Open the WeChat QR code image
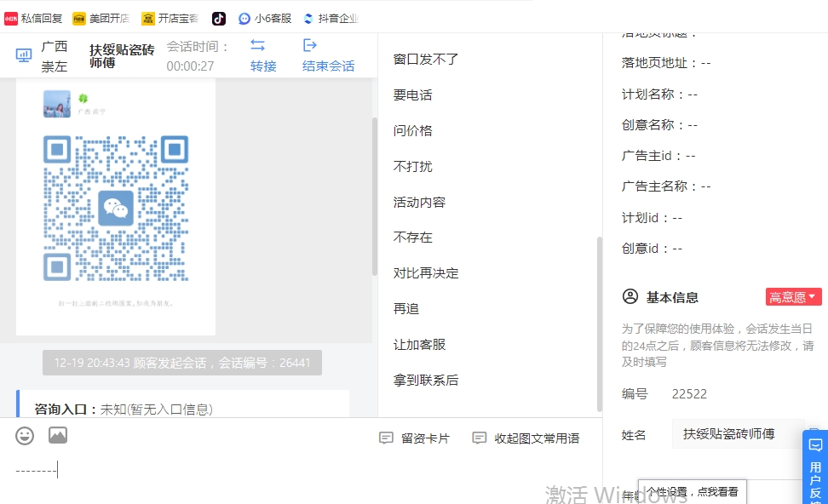The image size is (828, 504). pos(116,208)
